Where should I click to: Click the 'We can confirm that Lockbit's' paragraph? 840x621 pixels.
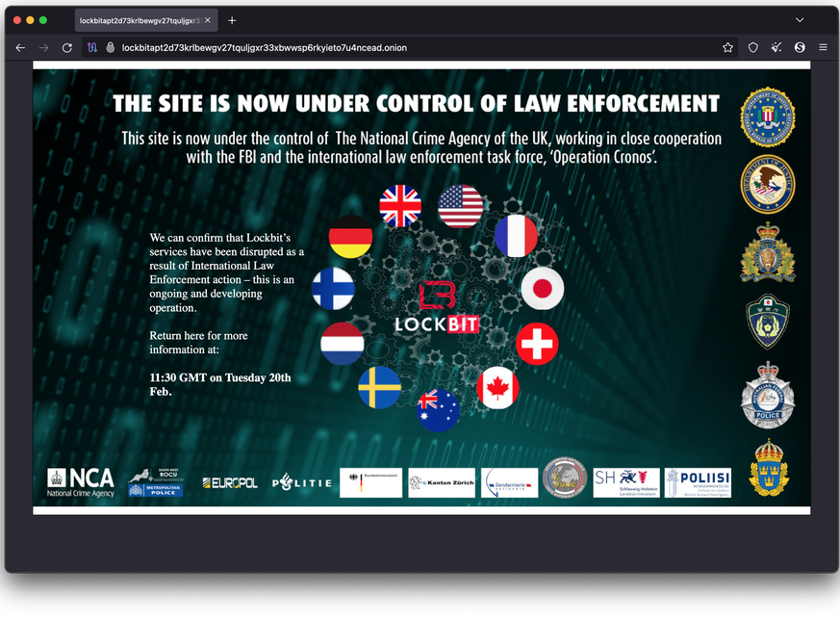(227, 272)
